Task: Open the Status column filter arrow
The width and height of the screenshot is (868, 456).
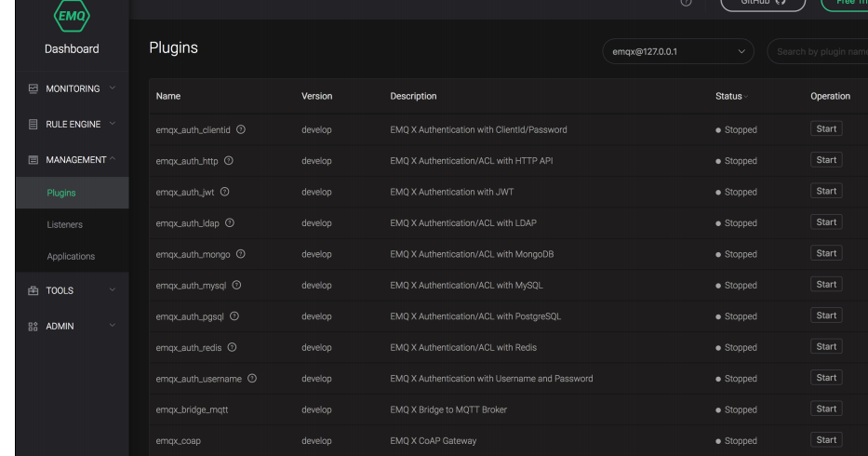Action: coord(746,97)
